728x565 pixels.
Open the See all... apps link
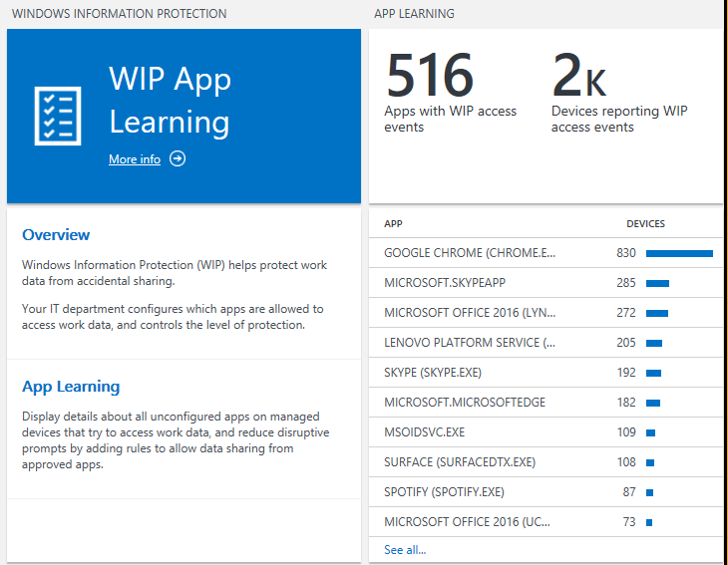point(405,550)
